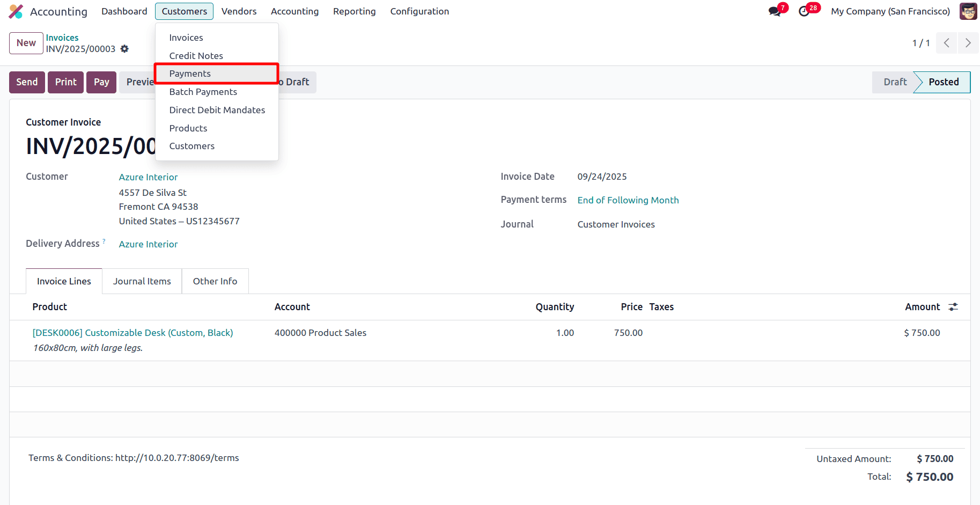Open the Configuration dropdown menu
980x505 pixels.
[x=419, y=11]
